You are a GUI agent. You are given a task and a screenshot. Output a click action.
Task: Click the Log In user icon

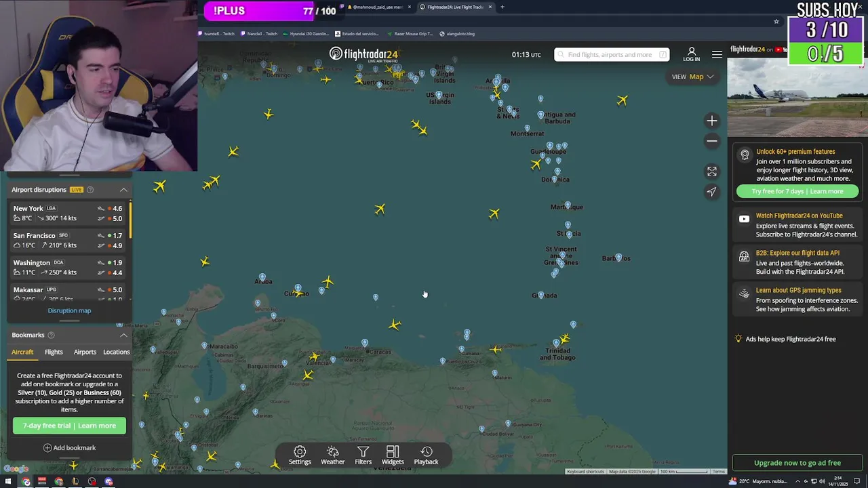click(x=692, y=54)
